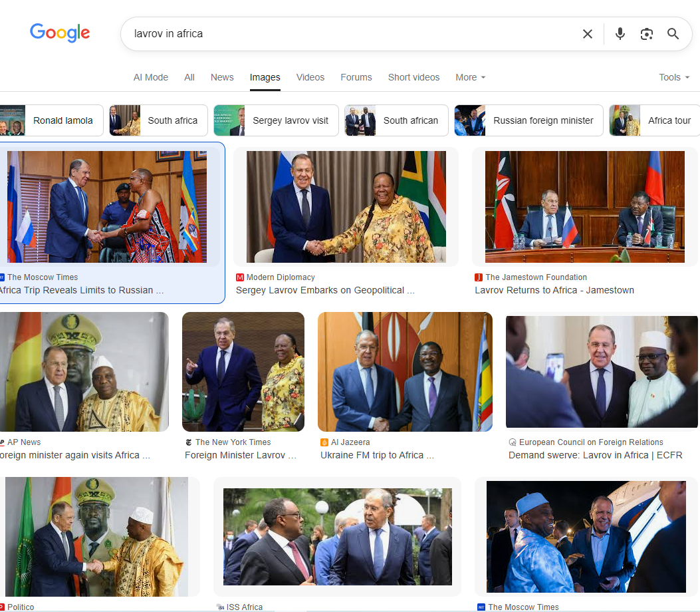Select the Russian foreign minister chip
Screen dimensions: 700x612
(x=528, y=120)
